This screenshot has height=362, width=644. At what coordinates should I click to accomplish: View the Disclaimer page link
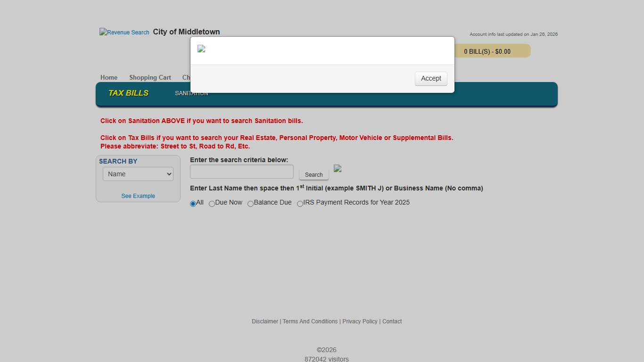(264, 321)
